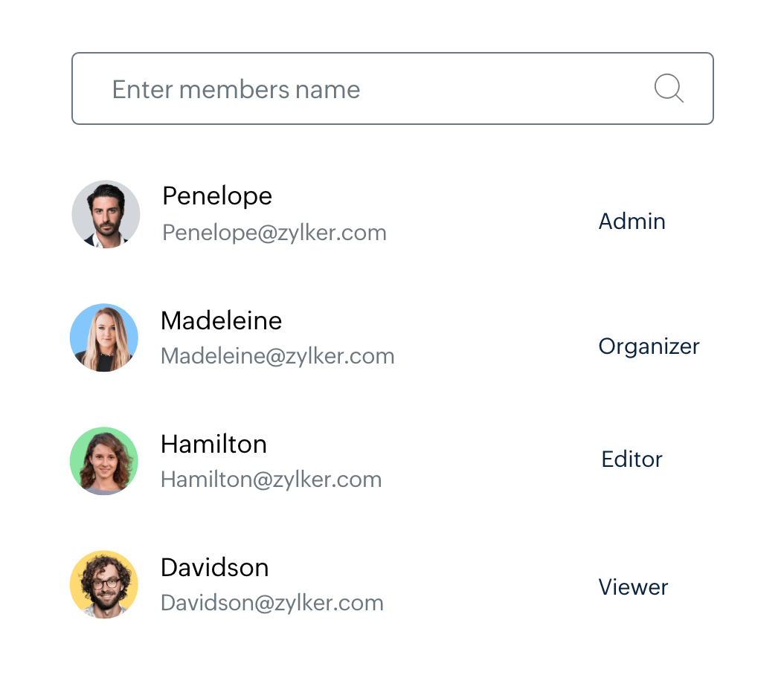Open Madeleine's profile photo
Screen dimensions: 784x675
[x=104, y=337]
